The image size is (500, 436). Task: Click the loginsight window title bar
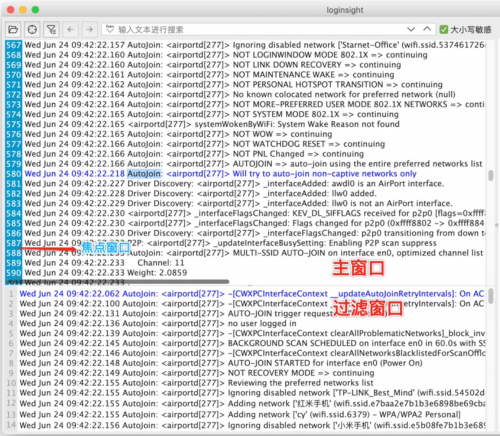pyautogui.click(x=345, y=10)
